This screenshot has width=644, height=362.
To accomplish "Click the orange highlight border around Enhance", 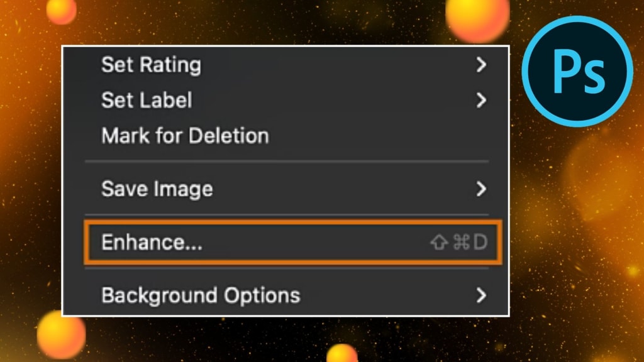I will pos(293,222).
